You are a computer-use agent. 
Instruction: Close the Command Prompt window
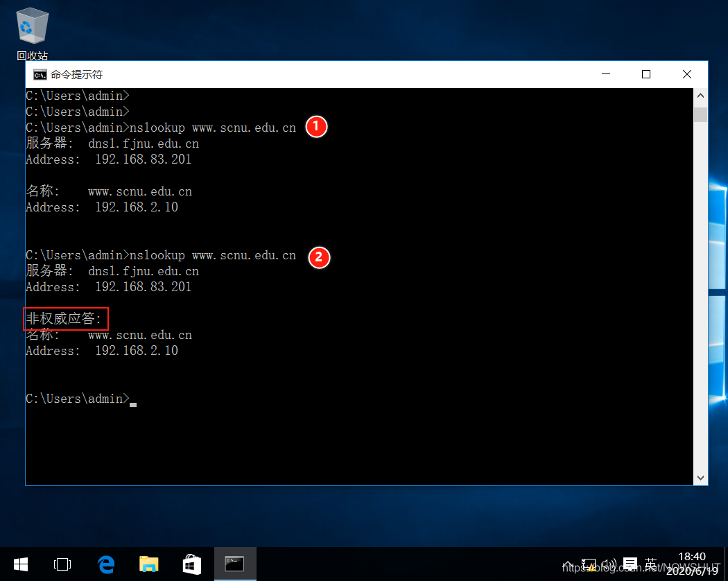(686, 74)
